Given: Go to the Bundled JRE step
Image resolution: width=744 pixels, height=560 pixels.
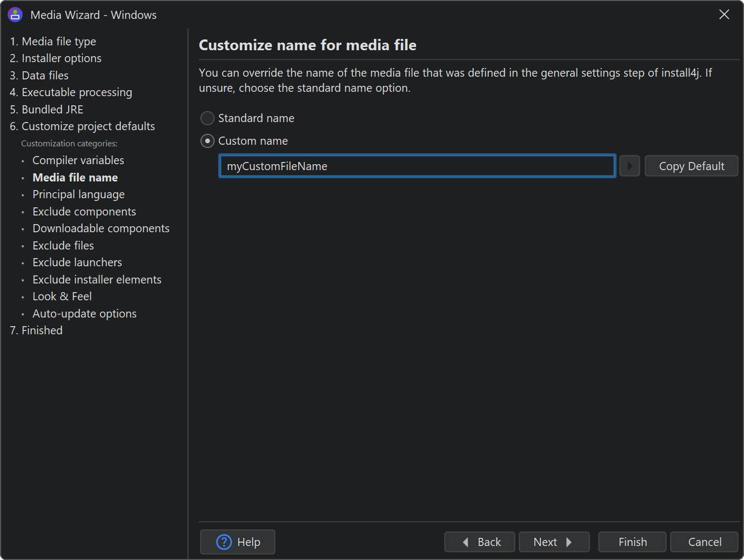Looking at the screenshot, I should [x=46, y=110].
